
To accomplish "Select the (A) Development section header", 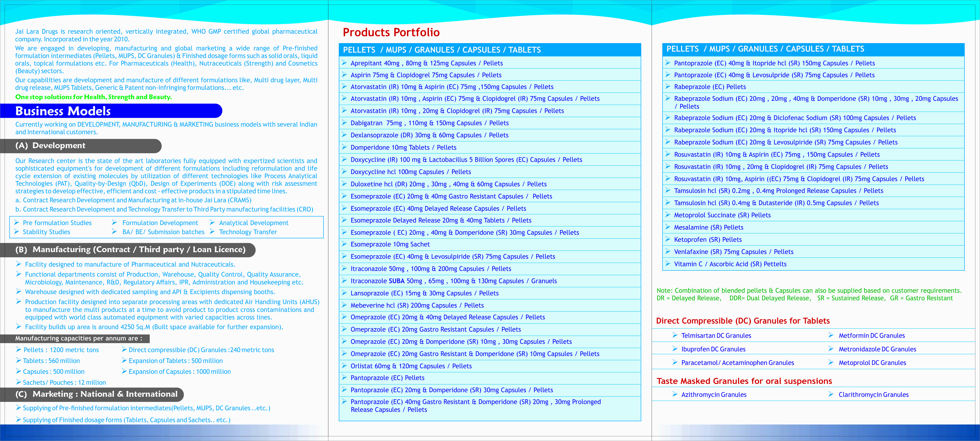I will point(81,146).
